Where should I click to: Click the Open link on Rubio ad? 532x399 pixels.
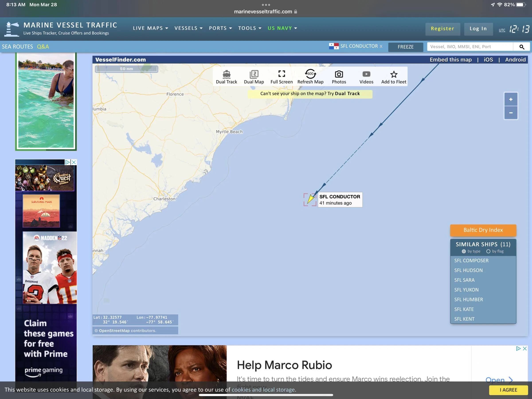coord(499,380)
